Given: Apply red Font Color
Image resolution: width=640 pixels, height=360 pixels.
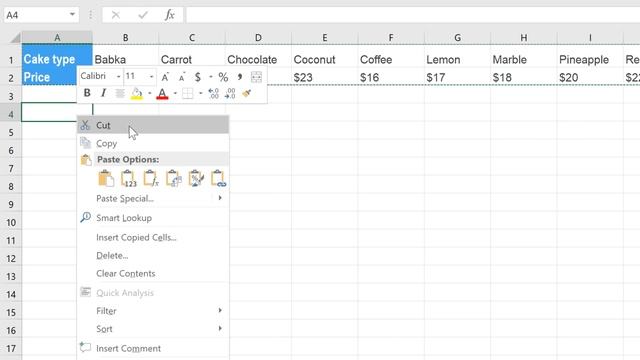Looking at the screenshot, I should tap(162, 93).
